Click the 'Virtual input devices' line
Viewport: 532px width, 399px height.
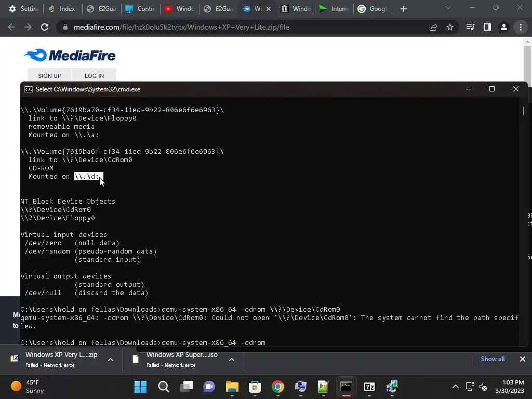pyautogui.click(x=63, y=234)
